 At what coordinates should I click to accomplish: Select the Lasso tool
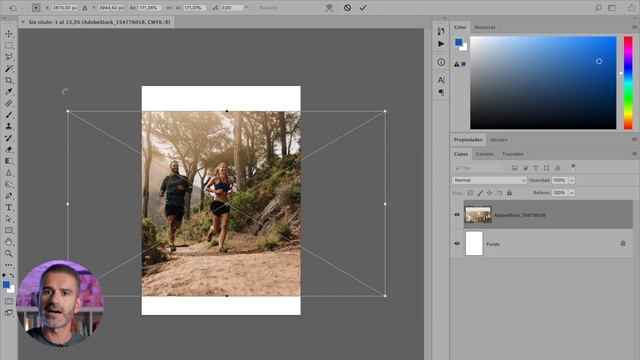[9, 57]
